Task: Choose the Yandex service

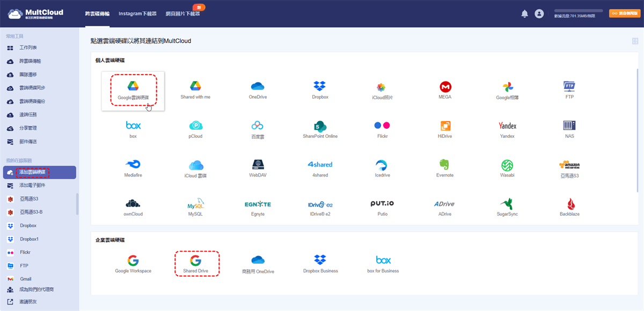Action: (507, 129)
